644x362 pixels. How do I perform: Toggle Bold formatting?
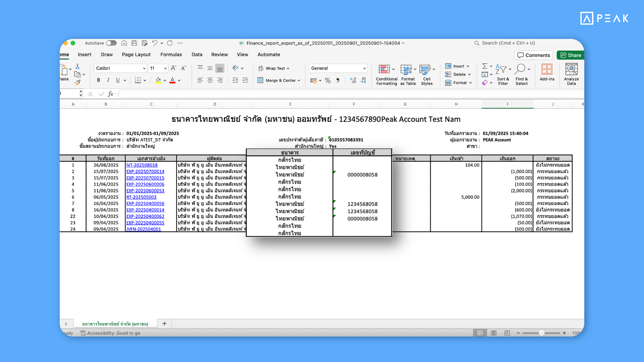click(x=98, y=80)
